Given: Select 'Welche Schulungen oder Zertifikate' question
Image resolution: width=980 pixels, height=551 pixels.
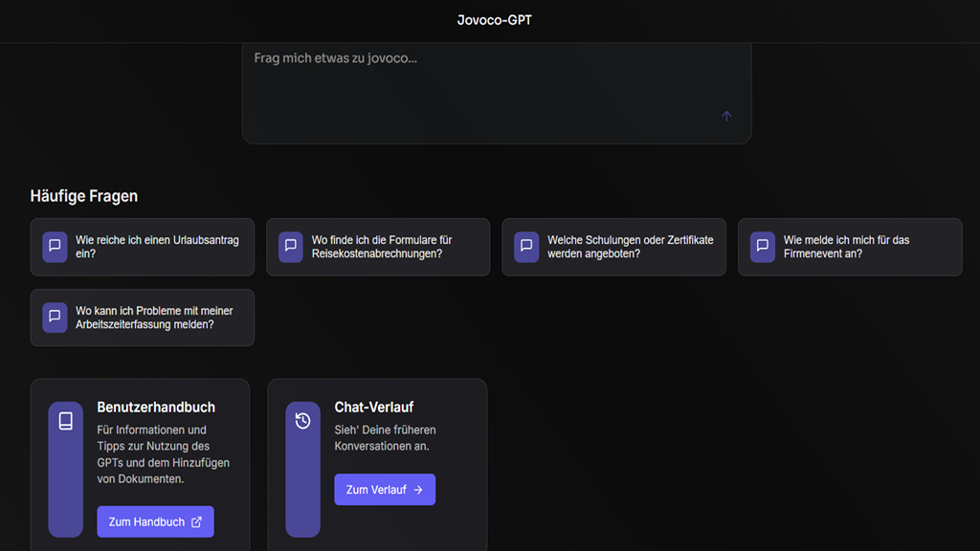Looking at the screenshot, I should pyautogui.click(x=613, y=247).
